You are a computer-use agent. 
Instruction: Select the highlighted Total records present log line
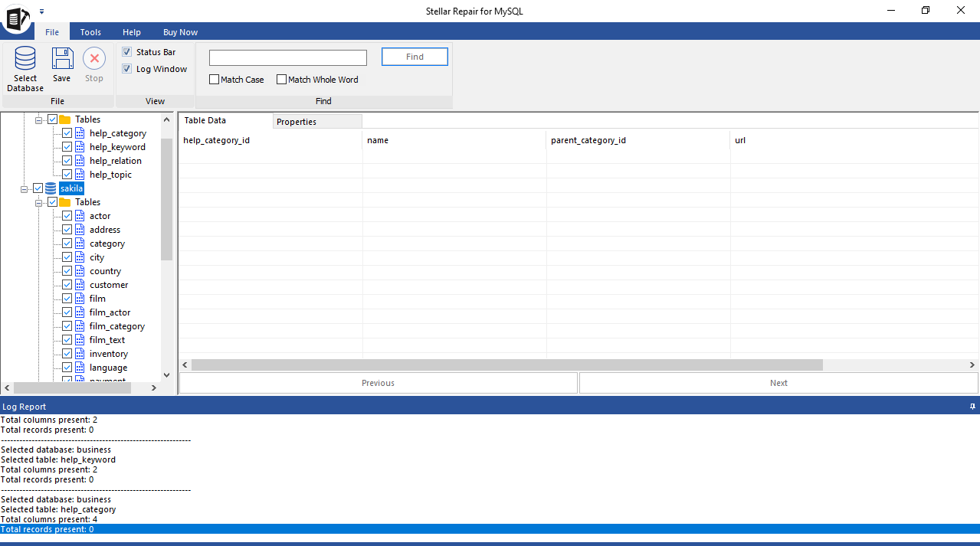pos(490,529)
